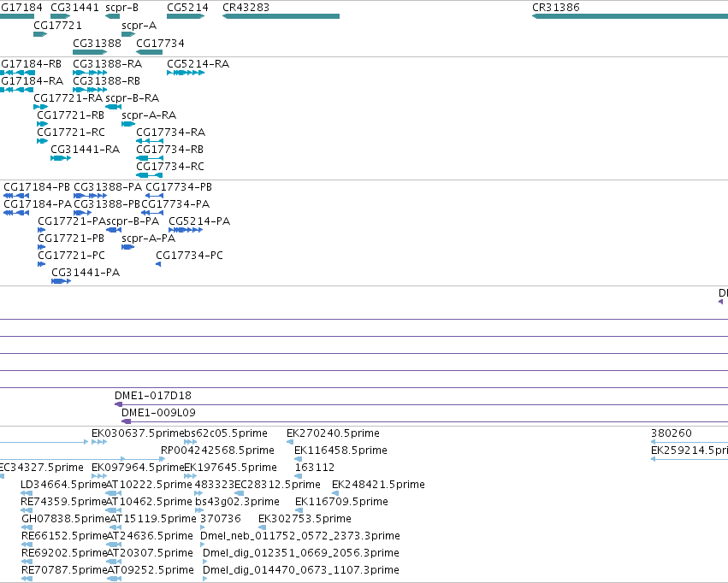Image resolution: width=728 pixels, height=583 pixels.
Task: Select the Dmel_dig_012351_0669_2056.3prime label
Action: pos(301,553)
